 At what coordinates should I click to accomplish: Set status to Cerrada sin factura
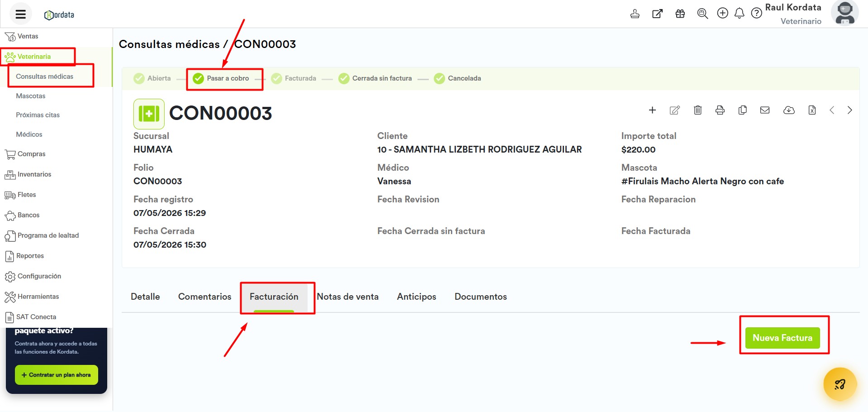point(375,78)
